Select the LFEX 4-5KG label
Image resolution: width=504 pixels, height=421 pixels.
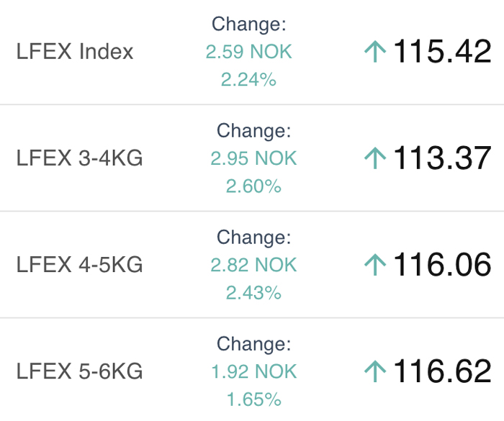coord(79,265)
